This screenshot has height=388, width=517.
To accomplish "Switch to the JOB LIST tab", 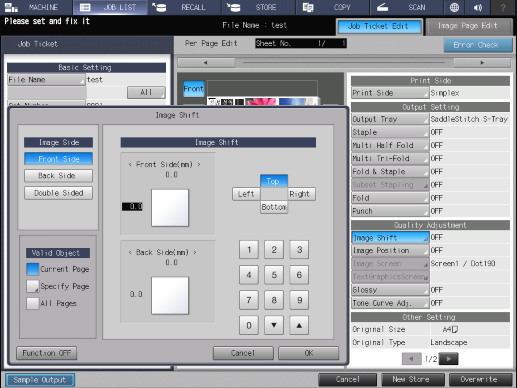I will click(110, 7).
